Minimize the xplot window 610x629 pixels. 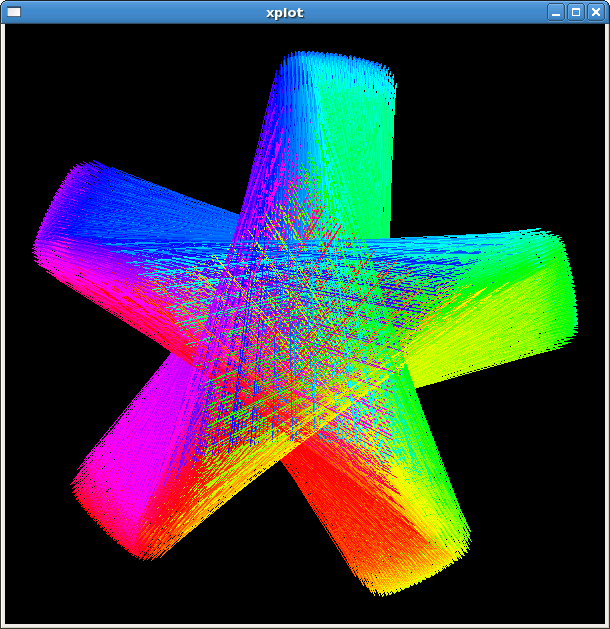point(556,12)
